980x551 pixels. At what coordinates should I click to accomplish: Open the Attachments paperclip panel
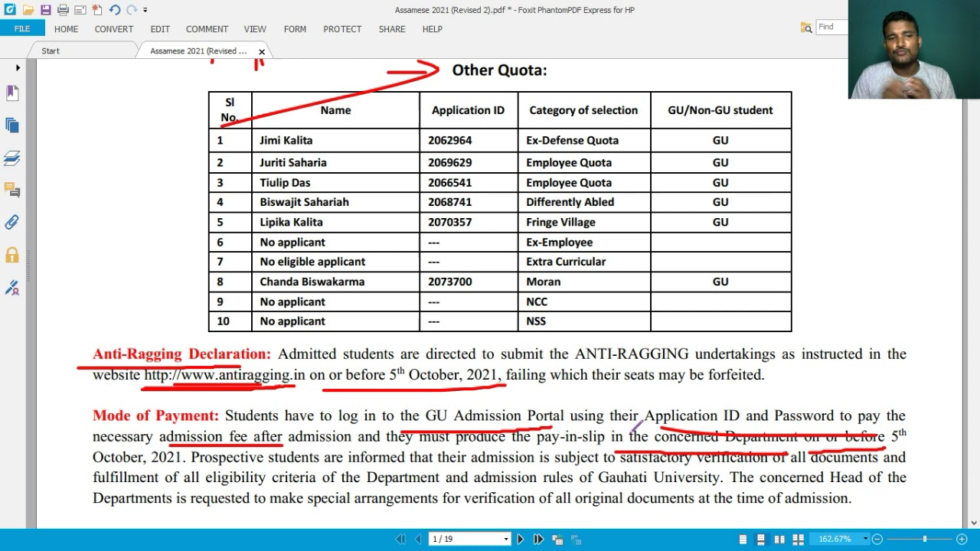[x=11, y=223]
